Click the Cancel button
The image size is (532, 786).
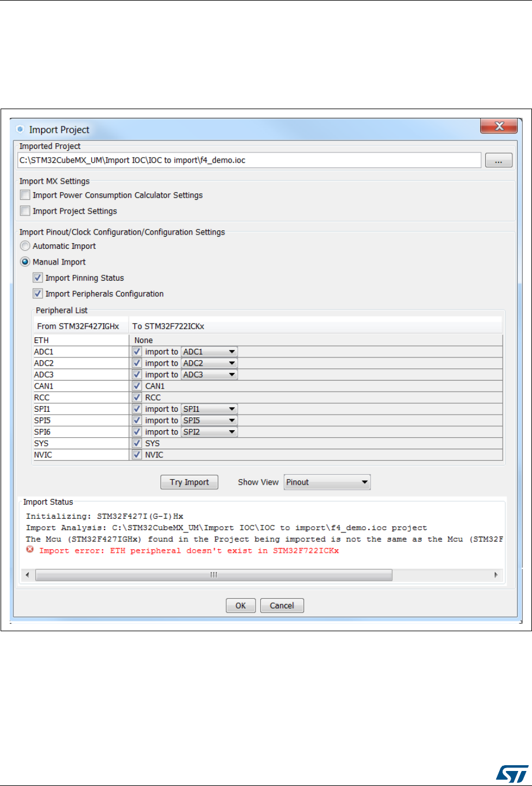[282, 605]
